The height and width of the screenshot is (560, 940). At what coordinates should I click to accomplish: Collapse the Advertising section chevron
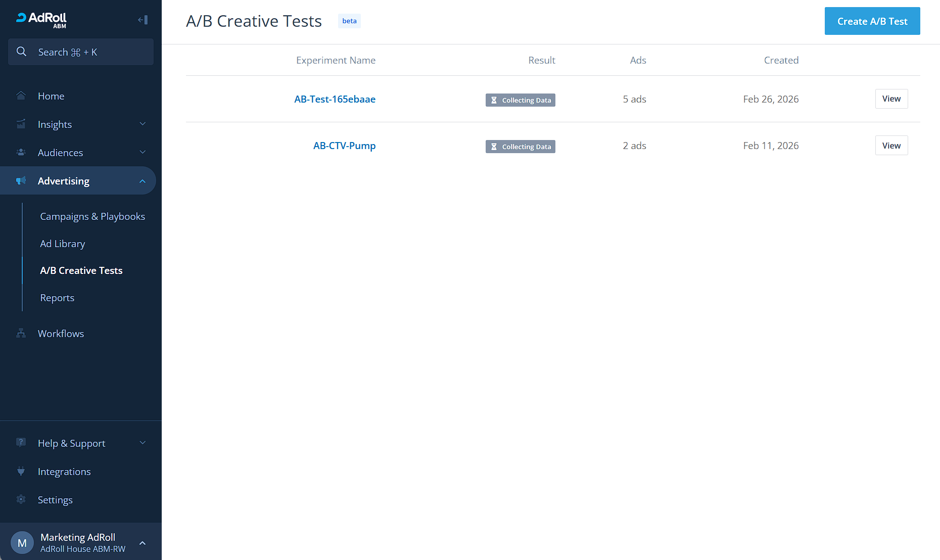pyautogui.click(x=143, y=181)
